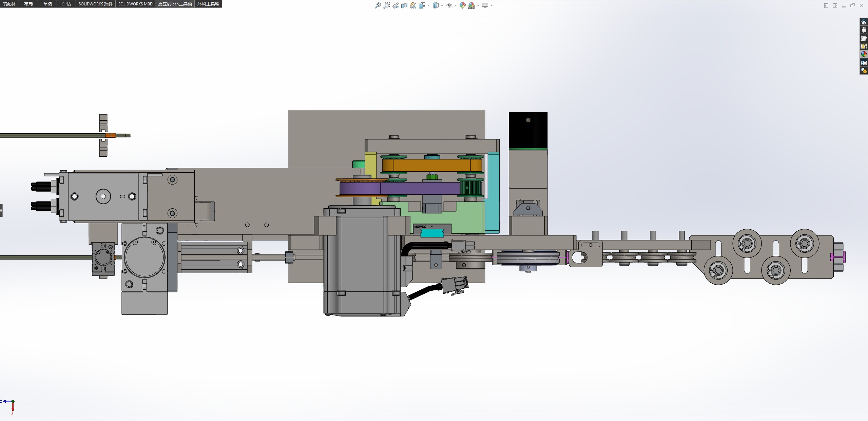868x421 pixels.
Task: Click the Previous View icon
Action: click(396, 5)
